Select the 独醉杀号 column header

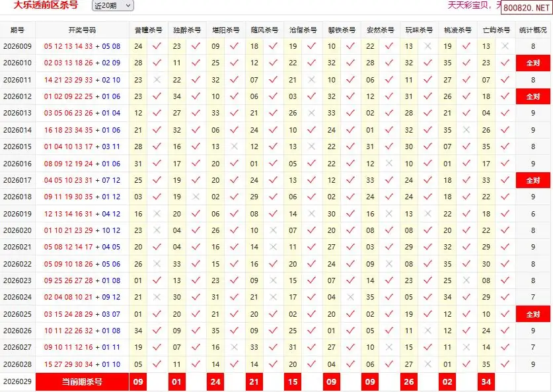click(186, 30)
